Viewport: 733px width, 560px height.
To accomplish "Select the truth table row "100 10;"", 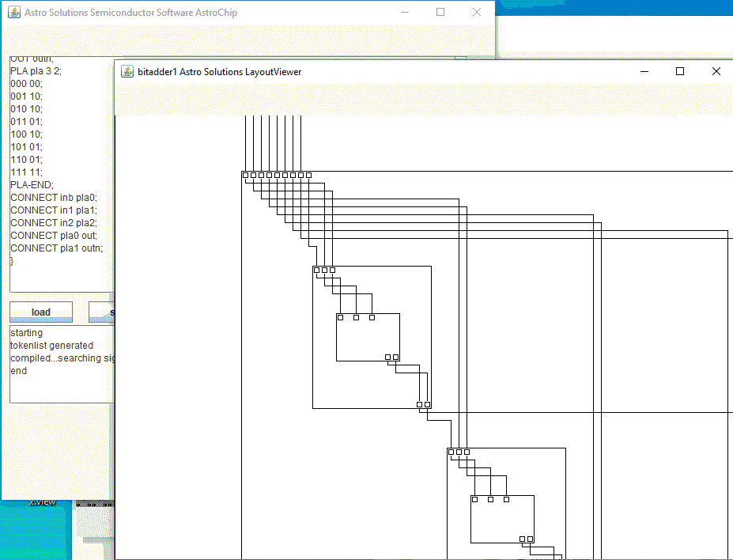I will [x=26, y=134].
